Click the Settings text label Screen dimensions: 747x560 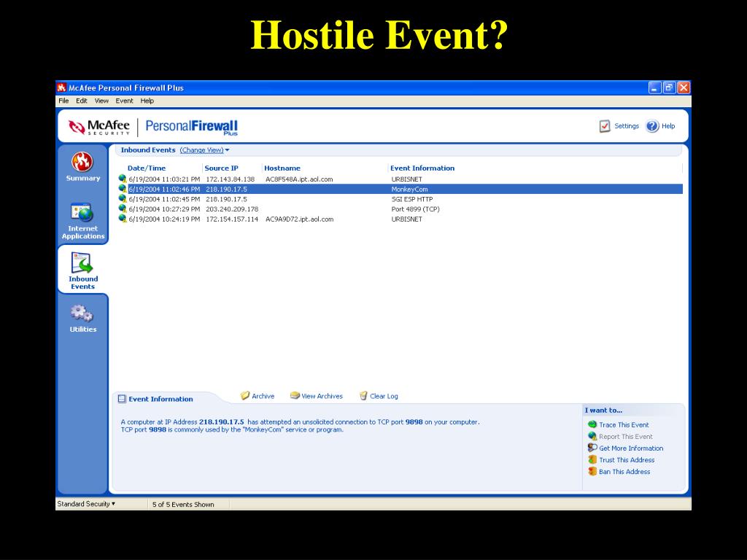point(627,125)
